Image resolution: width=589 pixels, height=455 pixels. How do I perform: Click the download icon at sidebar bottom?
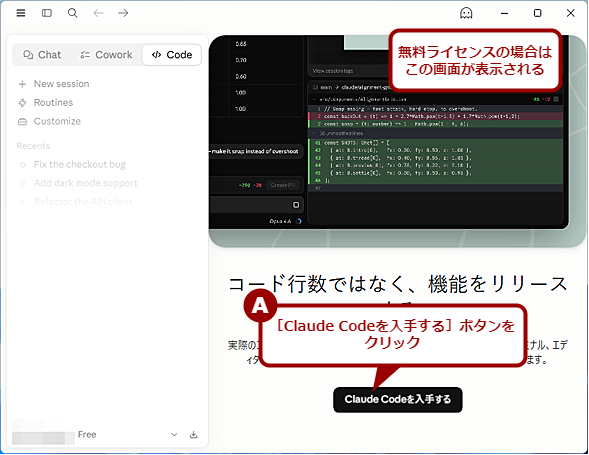pos(193,435)
